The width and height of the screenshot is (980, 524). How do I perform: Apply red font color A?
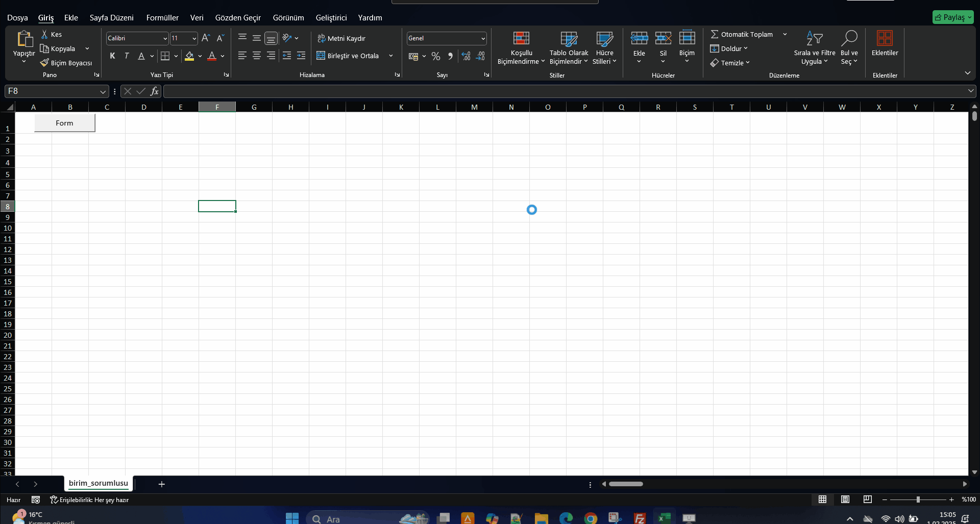tap(212, 56)
